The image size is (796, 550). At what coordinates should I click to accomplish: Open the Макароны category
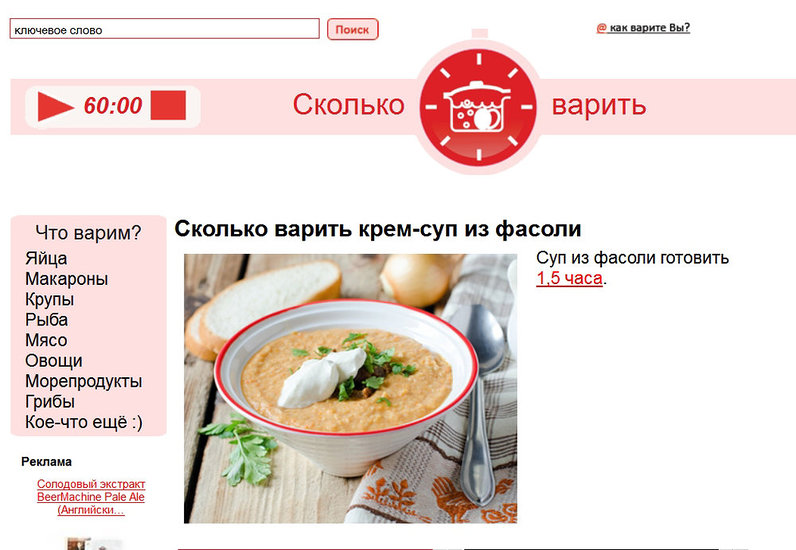coord(67,279)
